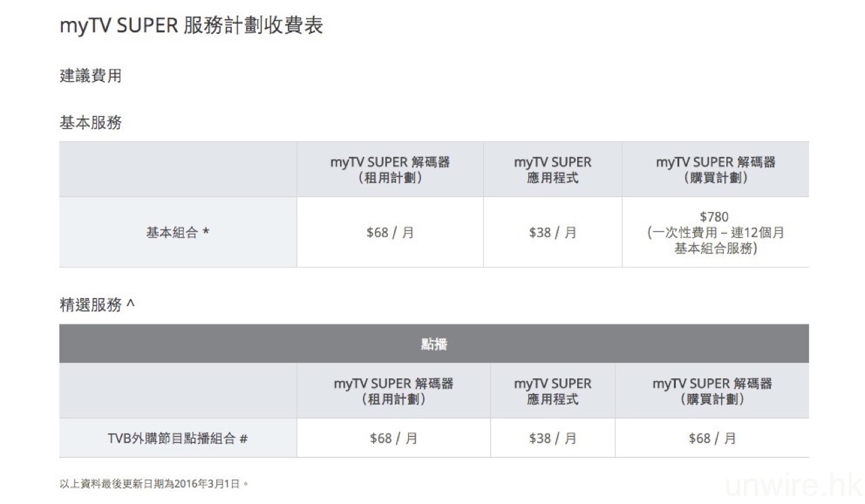The image size is (865, 504).
Task: Click the "myTV SUPER 服務計劃收費表" page title
Action: pyautogui.click(x=191, y=26)
